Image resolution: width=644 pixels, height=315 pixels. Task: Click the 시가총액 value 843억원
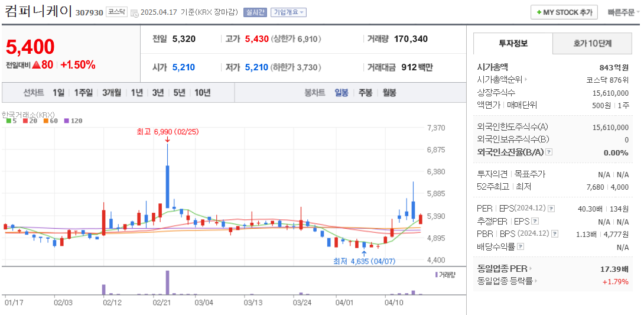tap(614, 68)
